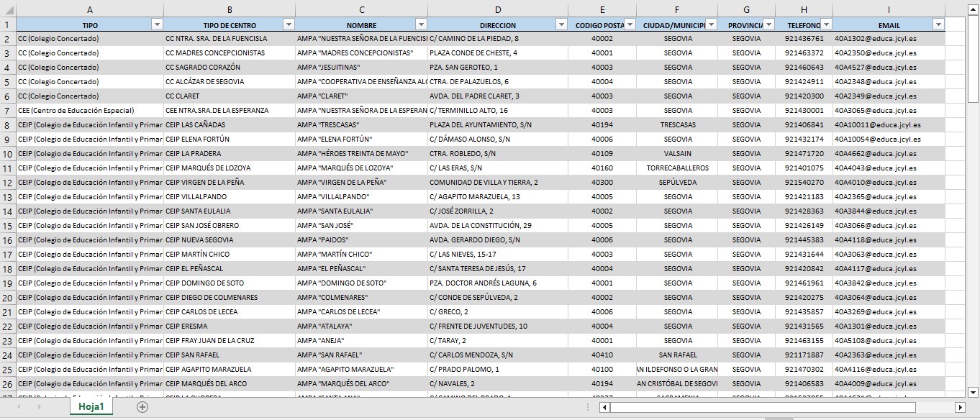Switch to the Hoja1 sheet tab
This screenshot has width=980, height=420.
point(91,407)
